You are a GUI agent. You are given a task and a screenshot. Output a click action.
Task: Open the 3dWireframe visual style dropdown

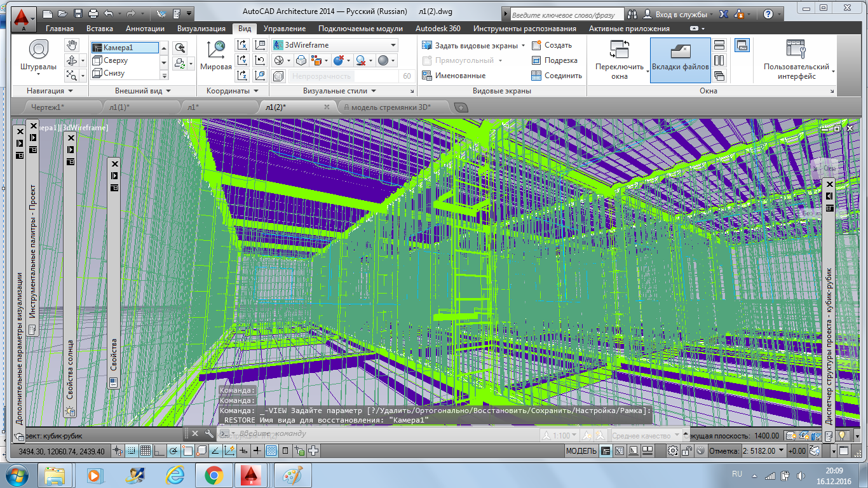[334, 45]
